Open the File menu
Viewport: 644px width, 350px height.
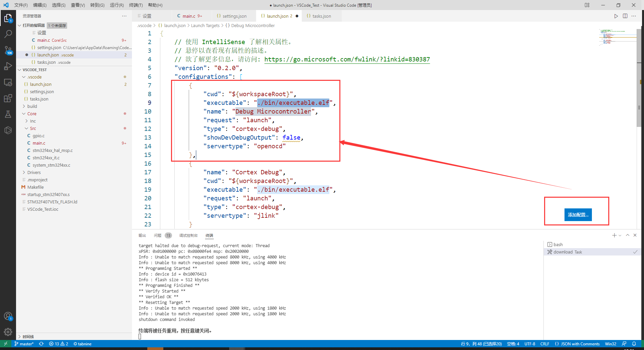21,5
